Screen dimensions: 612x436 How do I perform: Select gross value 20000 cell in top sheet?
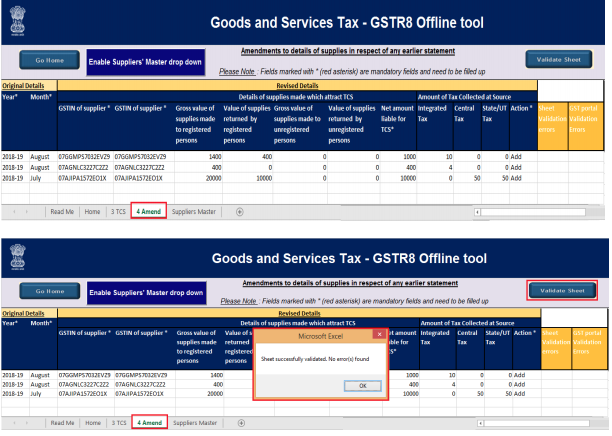198,178
